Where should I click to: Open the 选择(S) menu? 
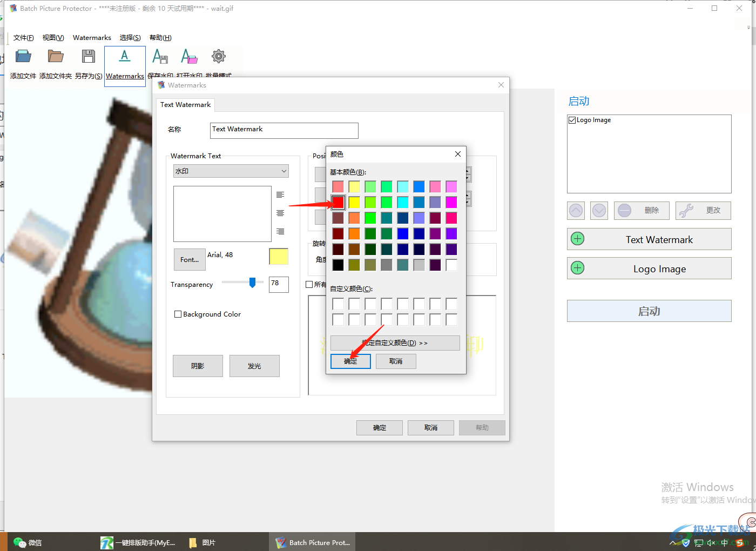[130, 37]
